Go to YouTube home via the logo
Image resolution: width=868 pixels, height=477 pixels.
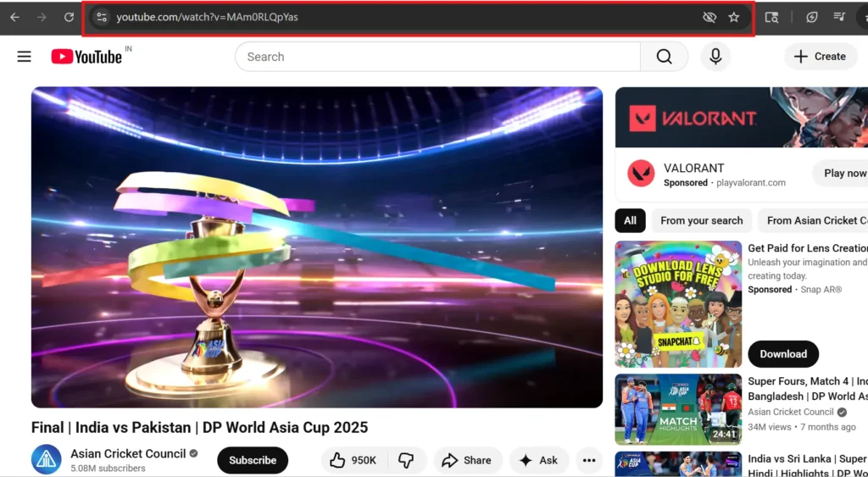tap(87, 57)
